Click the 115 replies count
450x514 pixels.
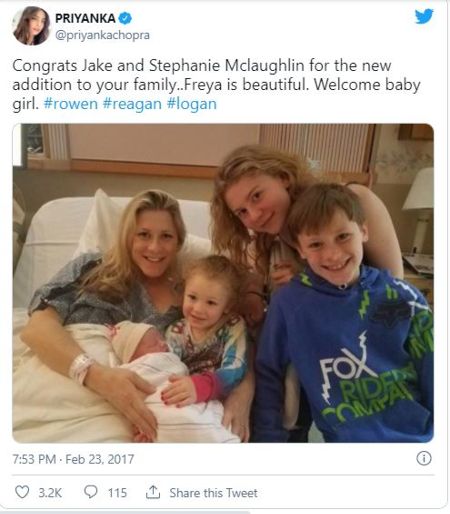(x=117, y=493)
